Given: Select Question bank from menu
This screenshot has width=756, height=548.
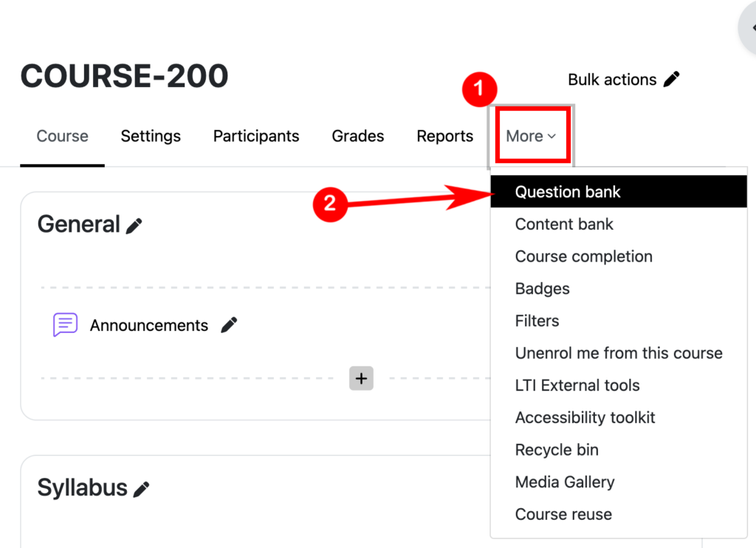Looking at the screenshot, I should pos(568,192).
